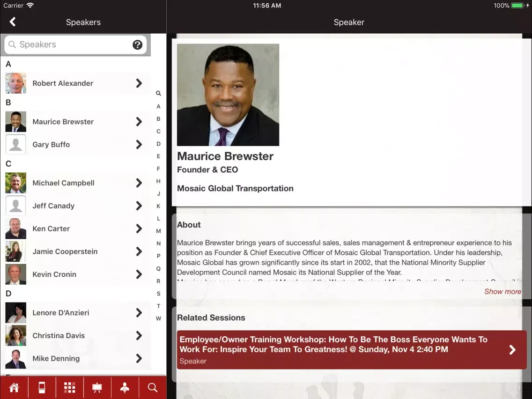Click the Speakers search field
The image size is (532, 399).
click(75, 45)
